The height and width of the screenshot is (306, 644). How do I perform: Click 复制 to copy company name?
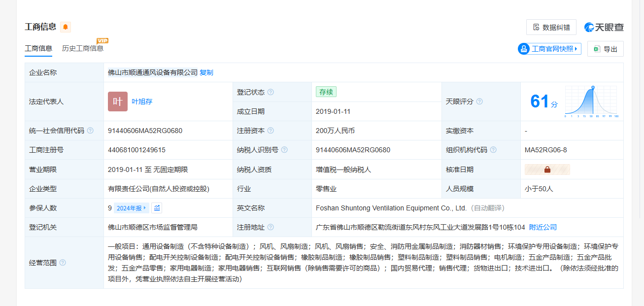tap(206, 72)
